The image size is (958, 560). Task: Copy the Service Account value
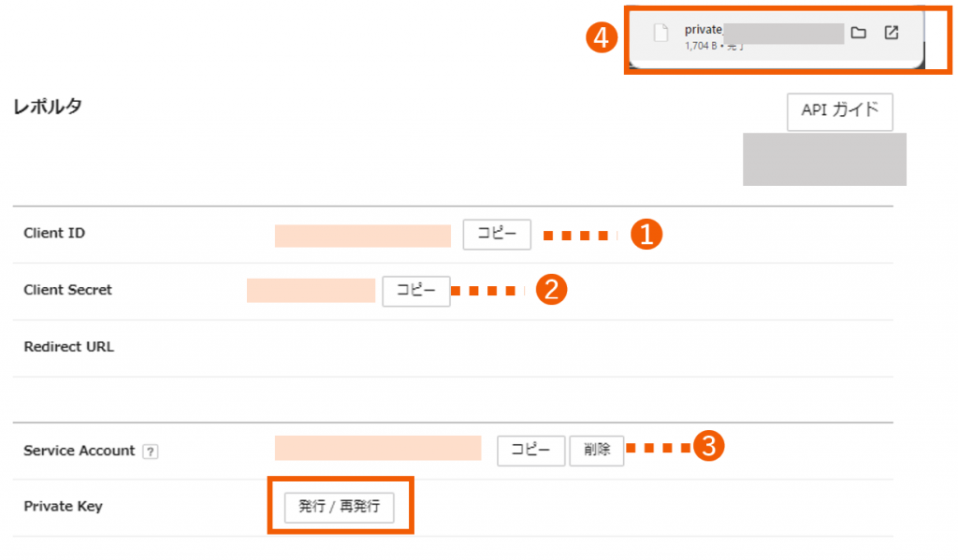point(531,451)
